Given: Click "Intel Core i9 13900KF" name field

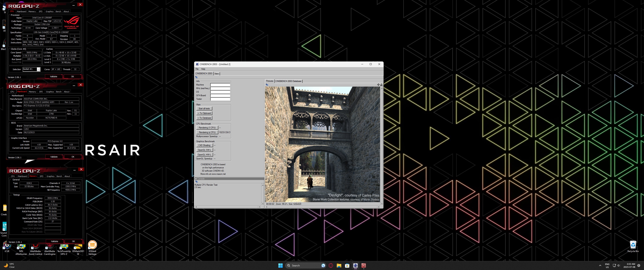Looking at the screenshot, I should (42, 18).
